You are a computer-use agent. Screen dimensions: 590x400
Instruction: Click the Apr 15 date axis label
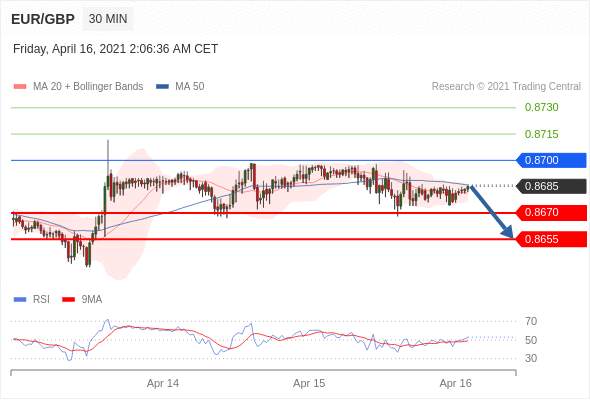tap(309, 383)
